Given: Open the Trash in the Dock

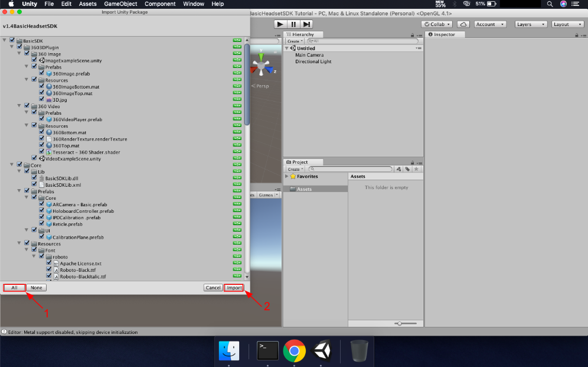Looking at the screenshot, I should click(359, 350).
